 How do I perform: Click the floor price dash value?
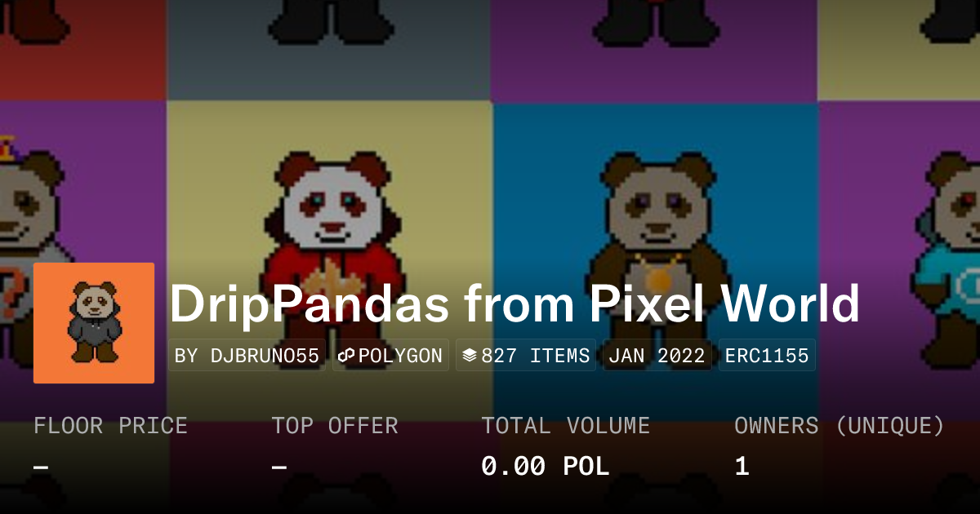click(42, 467)
